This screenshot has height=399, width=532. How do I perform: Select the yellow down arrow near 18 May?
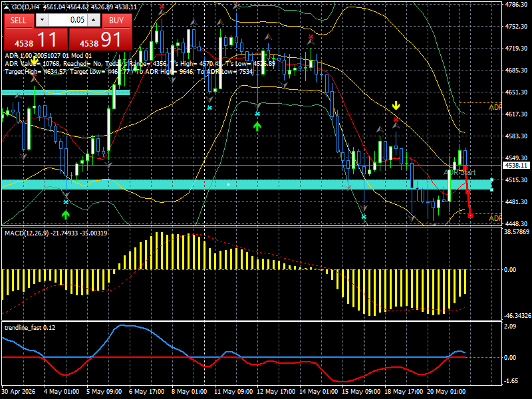[396, 106]
